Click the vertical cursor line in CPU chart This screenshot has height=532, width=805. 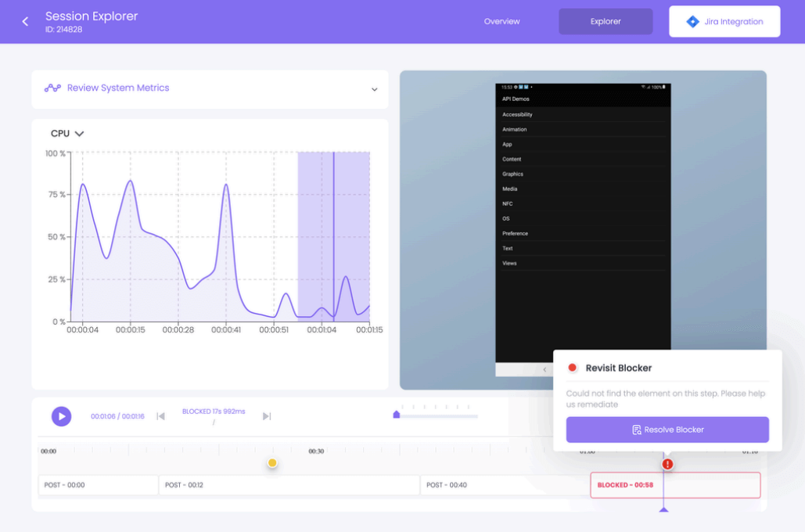[x=334, y=236]
